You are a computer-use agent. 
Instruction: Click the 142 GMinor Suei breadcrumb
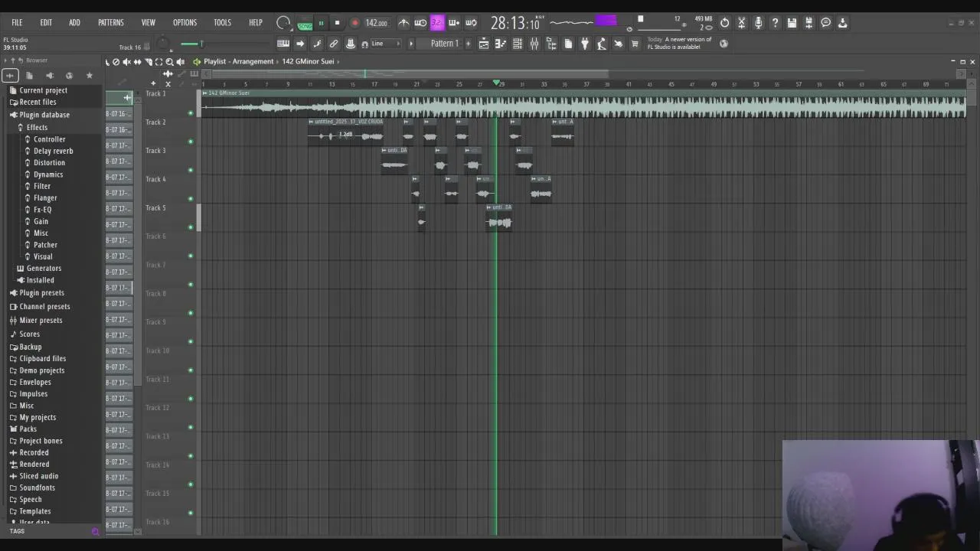pos(308,61)
